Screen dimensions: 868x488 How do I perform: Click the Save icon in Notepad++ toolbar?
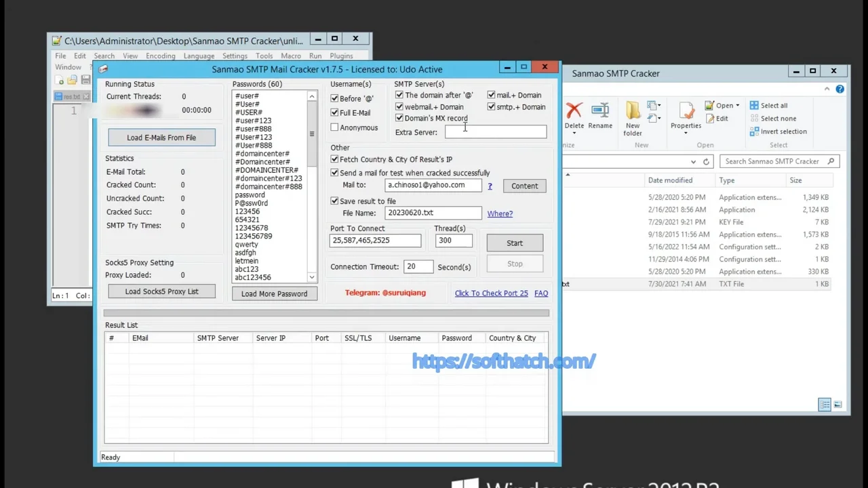(x=86, y=80)
